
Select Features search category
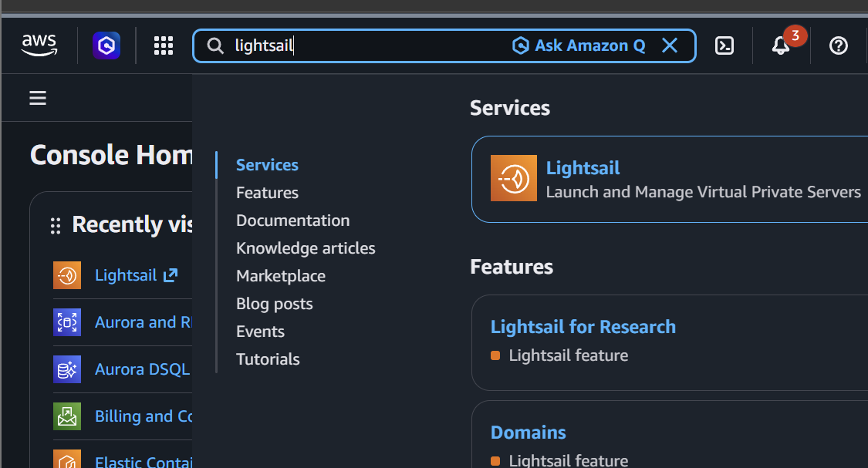pos(267,193)
